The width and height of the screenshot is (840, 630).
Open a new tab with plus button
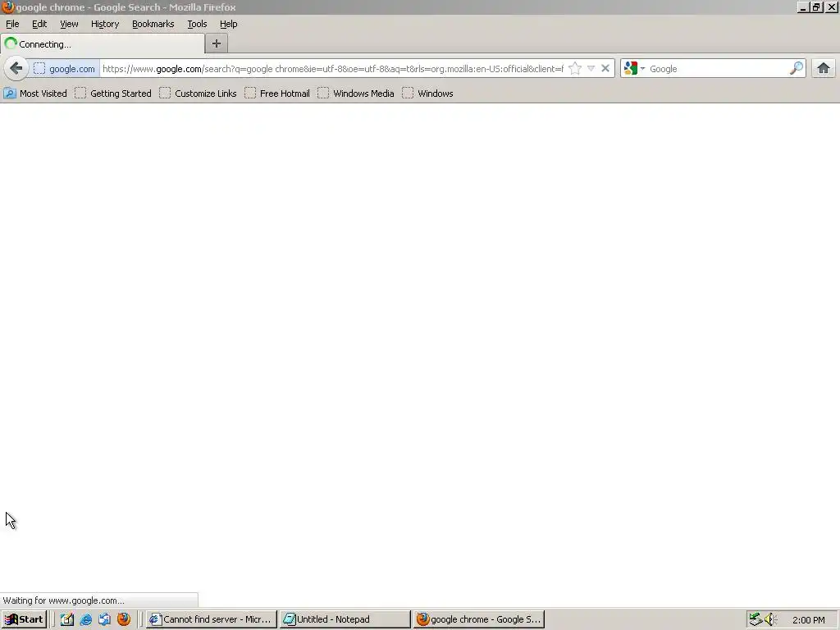pos(217,44)
